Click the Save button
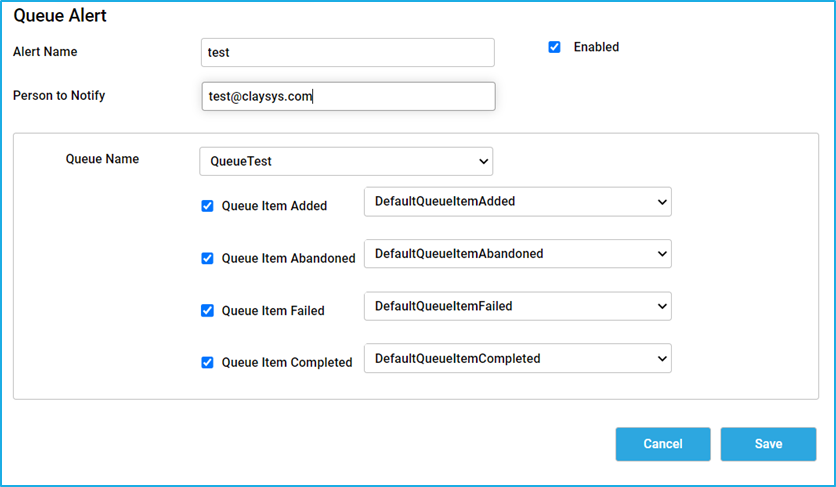 [768, 444]
